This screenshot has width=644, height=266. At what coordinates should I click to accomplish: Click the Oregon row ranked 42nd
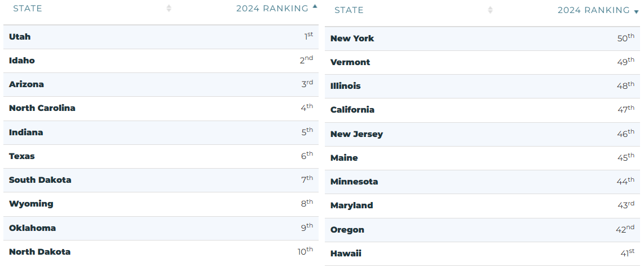[482, 230]
